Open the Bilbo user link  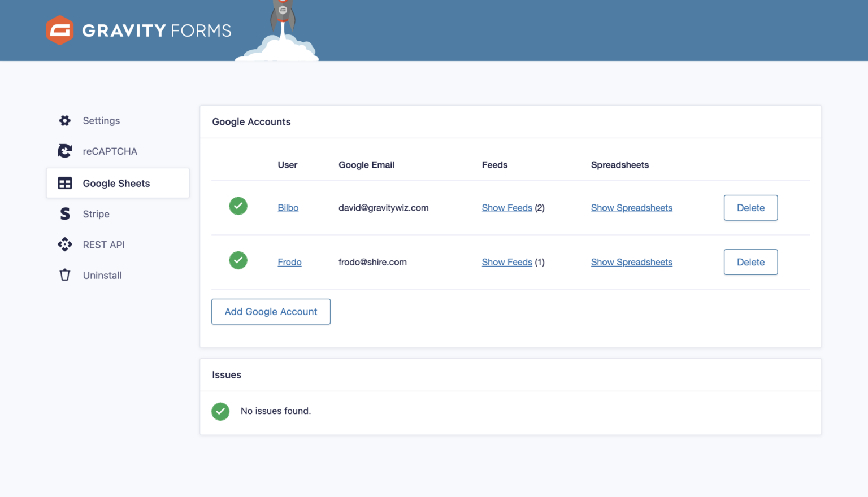coord(288,208)
